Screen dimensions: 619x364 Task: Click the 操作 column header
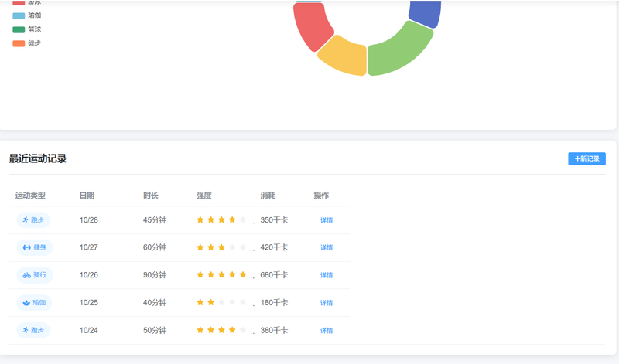pos(321,196)
